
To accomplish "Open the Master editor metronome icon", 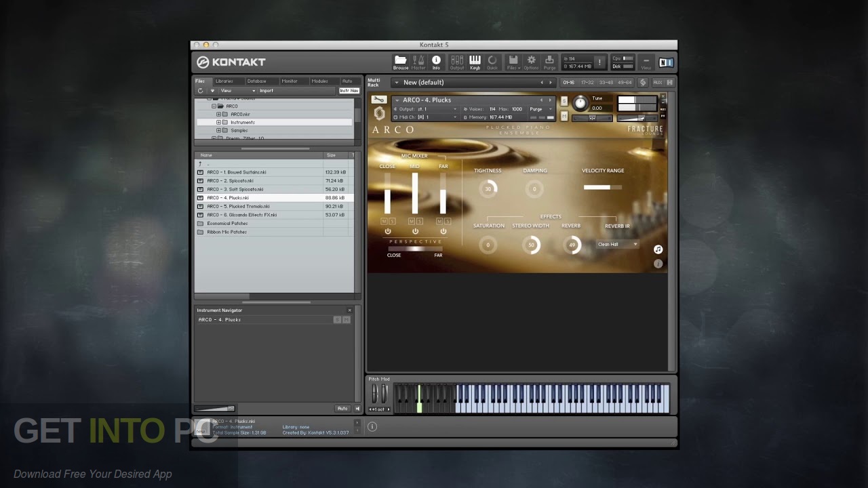I will (x=418, y=62).
